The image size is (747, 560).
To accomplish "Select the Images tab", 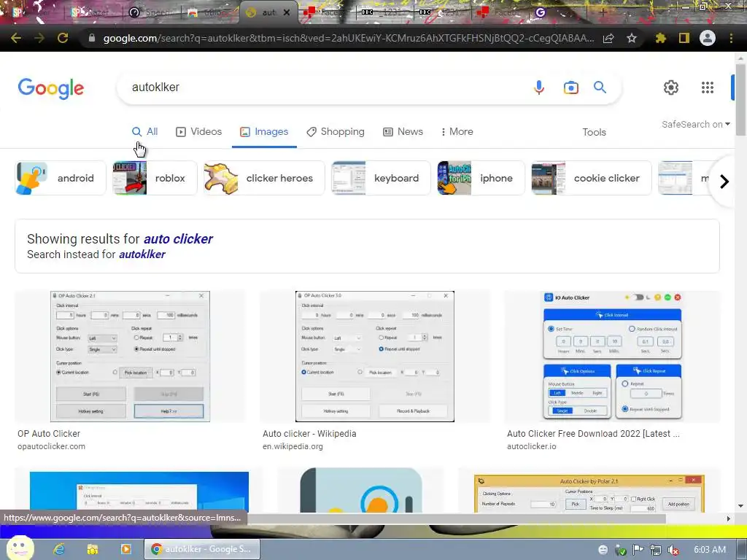I will (264, 131).
